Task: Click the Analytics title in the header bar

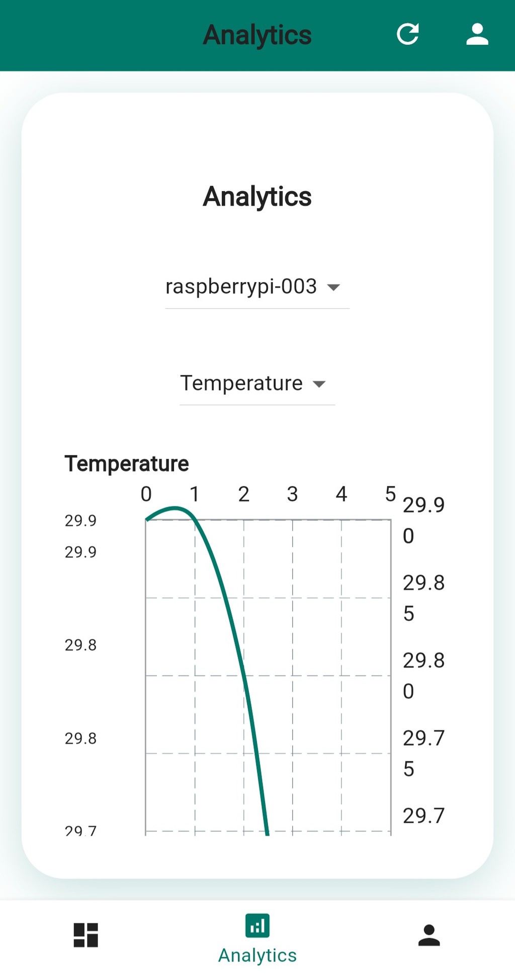Action: 257,35
